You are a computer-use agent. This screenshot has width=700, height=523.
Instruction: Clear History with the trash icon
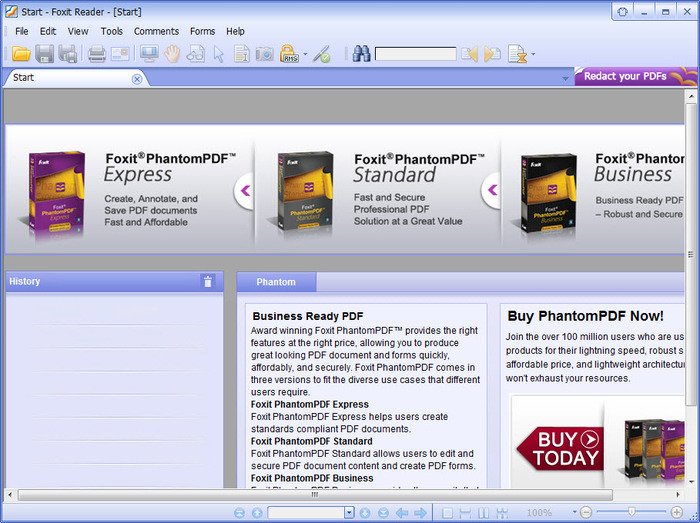click(208, 281)
